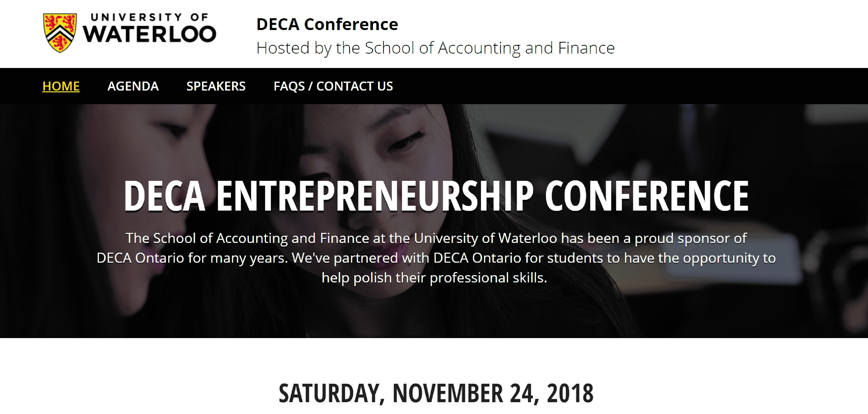This screenshot has width=868, height=414.
Task: Go to the AGENDA page
Action: 133,86
